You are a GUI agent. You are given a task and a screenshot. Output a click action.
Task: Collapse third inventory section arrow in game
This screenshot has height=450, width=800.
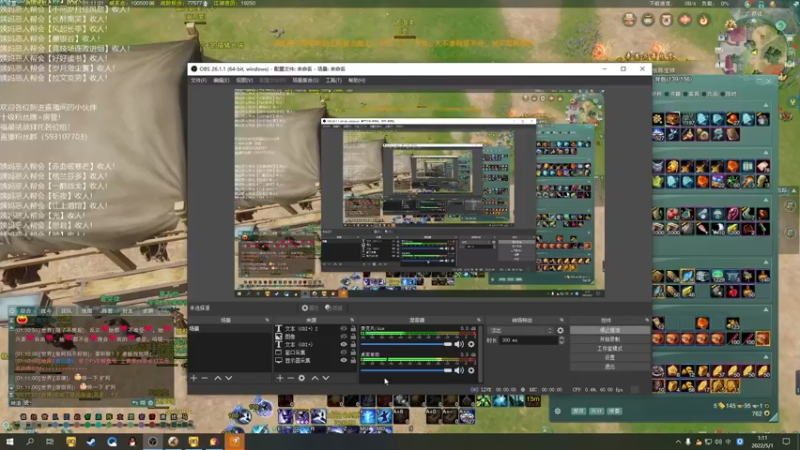765,200
